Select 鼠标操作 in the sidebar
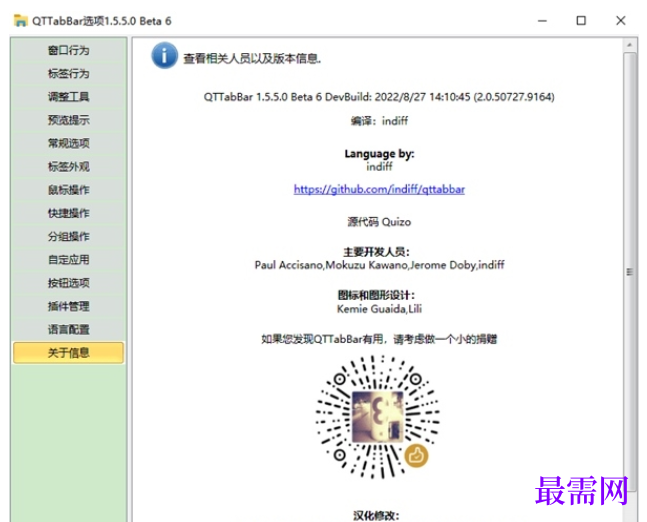The width and height of the screenshot is (647, 522). 68,190
